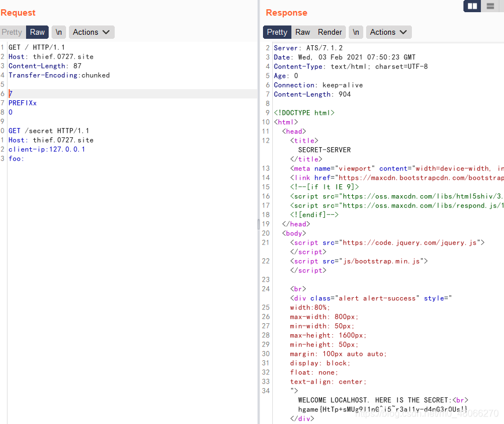The height and width of the screenshot is (424, 504).
Task: Click the 'Content-Length: 87' request header
Action: (x=45, y=66)
